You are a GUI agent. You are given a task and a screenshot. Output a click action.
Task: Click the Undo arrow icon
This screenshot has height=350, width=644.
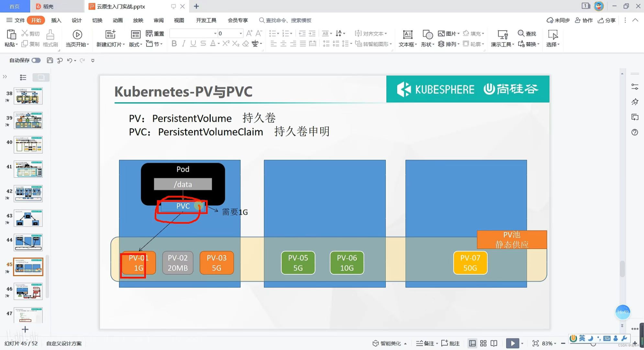pyautogui.click(x=69, y=60)
